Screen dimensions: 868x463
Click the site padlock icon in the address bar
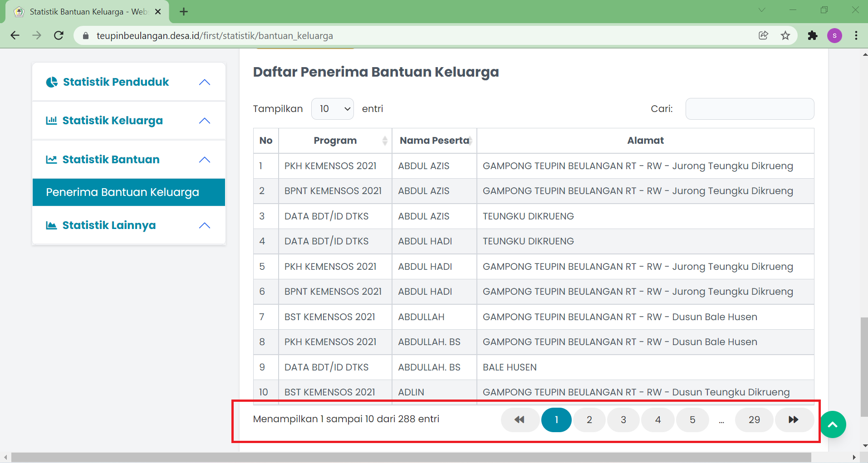[x=86, y=35]
